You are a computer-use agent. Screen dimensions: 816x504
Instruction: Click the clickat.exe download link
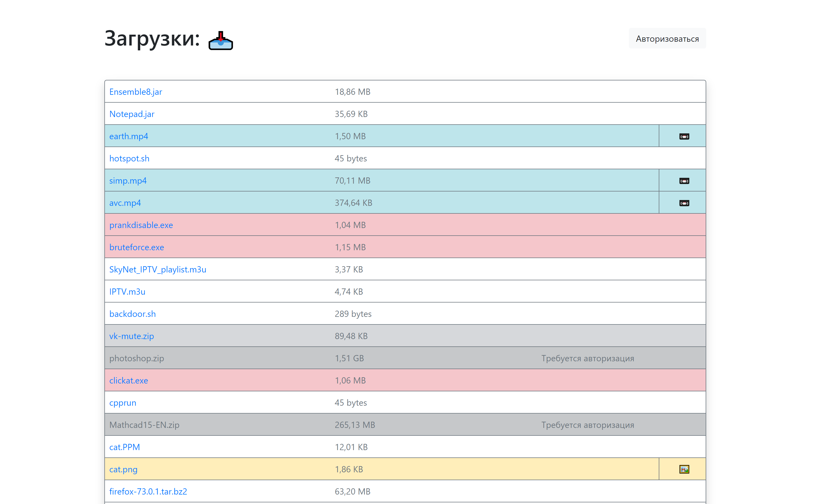click(128, 380)
